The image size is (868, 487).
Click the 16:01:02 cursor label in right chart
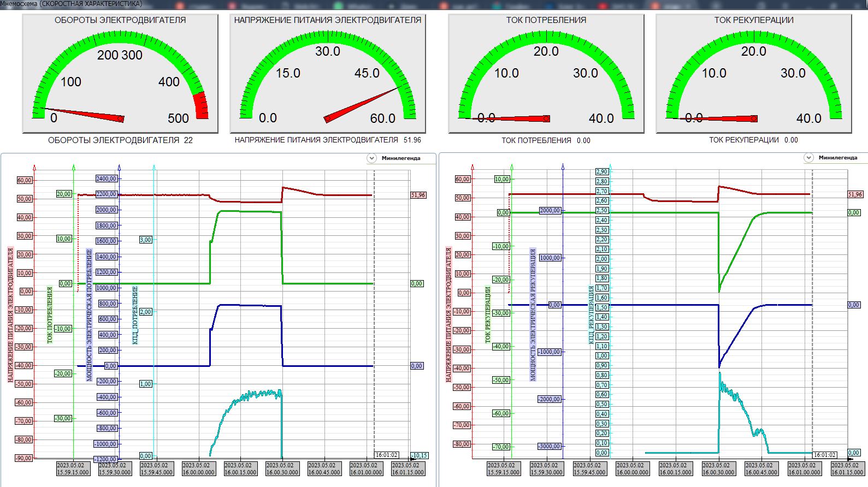(824, 455)
